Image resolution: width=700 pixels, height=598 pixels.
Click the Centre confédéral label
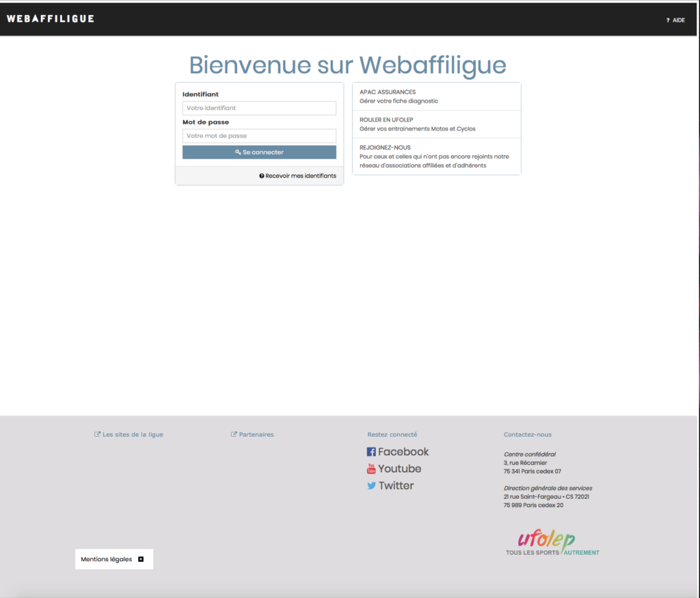(x=530, y=454)
